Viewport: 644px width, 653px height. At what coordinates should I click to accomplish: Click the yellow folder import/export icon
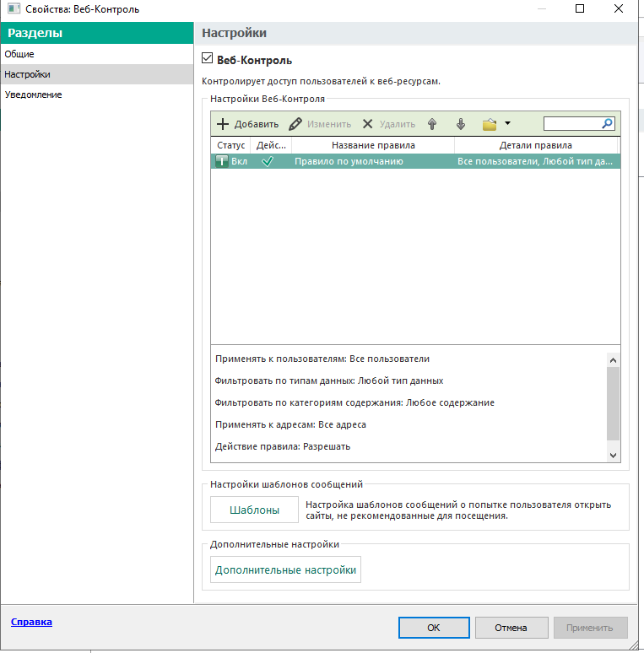490,124
